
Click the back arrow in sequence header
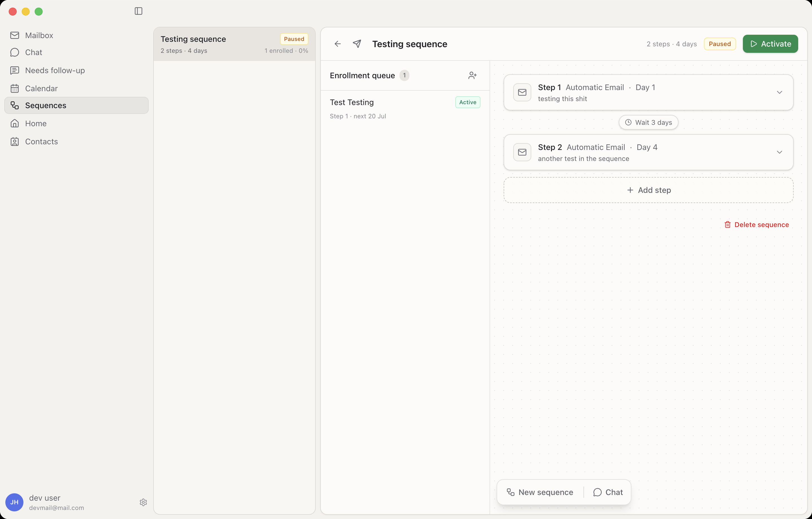coord(337,44)
